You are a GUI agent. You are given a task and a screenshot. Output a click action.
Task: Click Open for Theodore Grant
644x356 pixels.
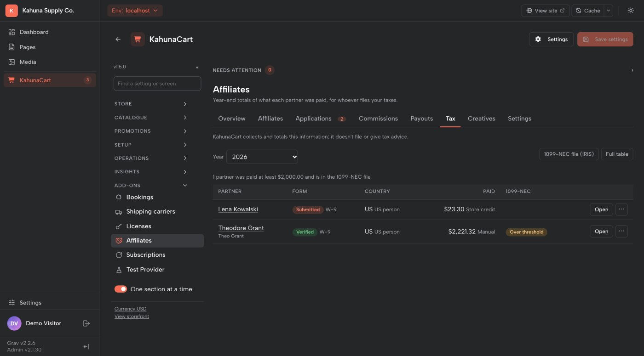pos(601,232)
